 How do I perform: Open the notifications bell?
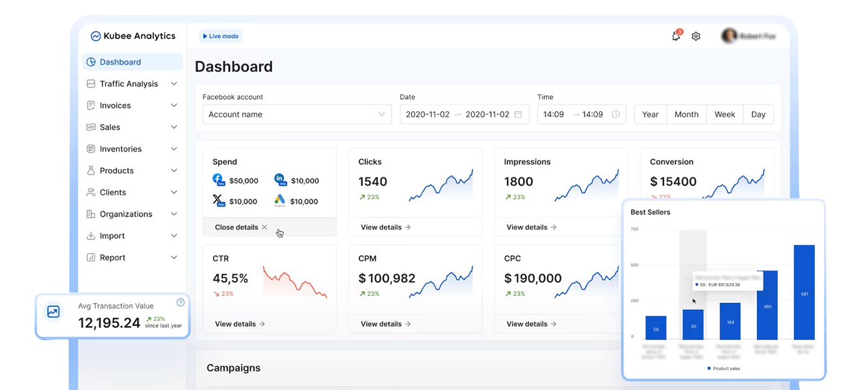(676, 37)
